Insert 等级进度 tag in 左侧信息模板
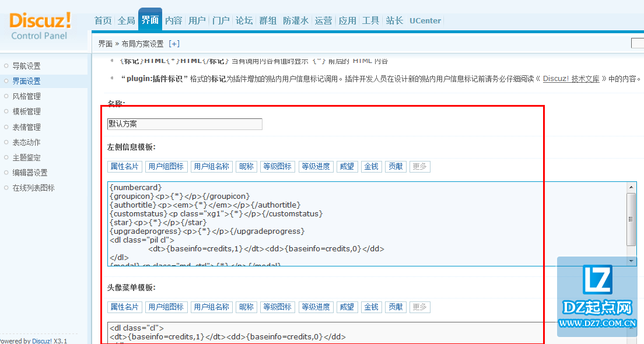Screen dimensions: 644x344 click(316, 166)
